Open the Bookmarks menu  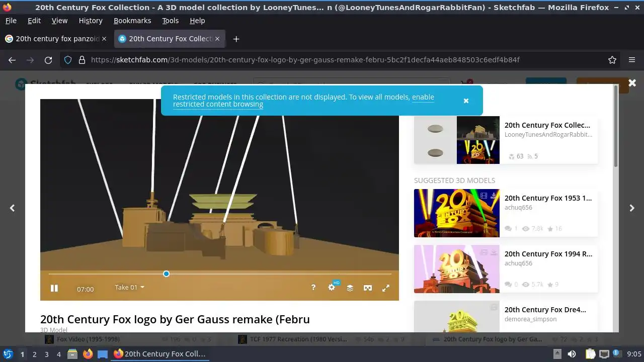coord(132,21)
